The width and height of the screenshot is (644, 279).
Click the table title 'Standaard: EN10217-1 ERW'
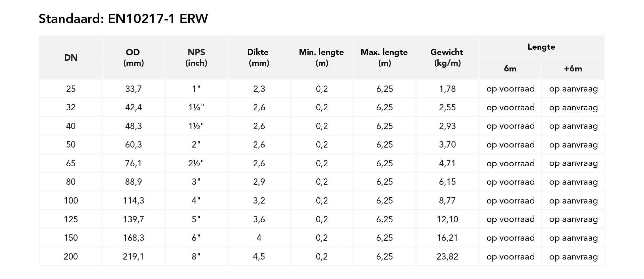123,19
